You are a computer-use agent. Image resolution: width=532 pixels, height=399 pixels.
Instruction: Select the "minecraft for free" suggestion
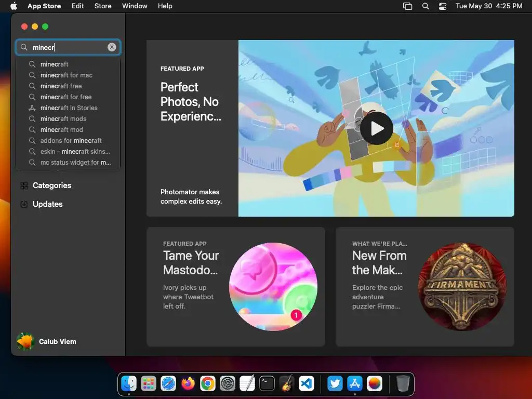pos(68,97)
